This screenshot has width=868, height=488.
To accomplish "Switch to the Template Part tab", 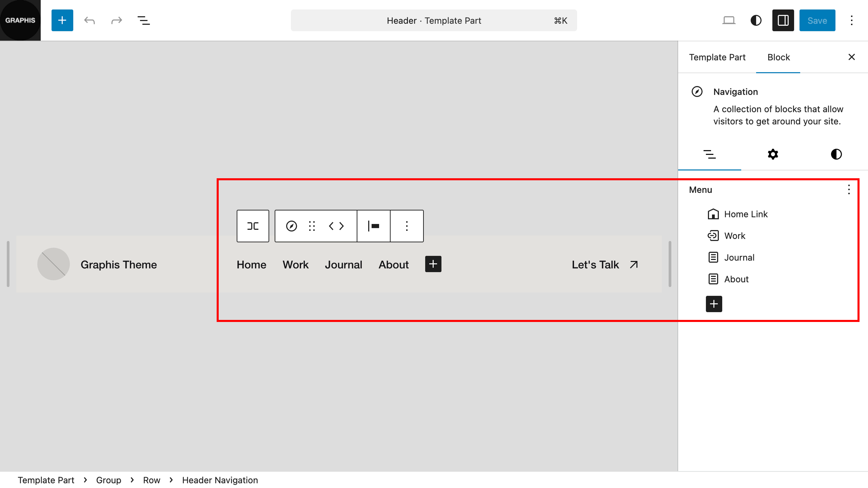I will click(717, 57).
